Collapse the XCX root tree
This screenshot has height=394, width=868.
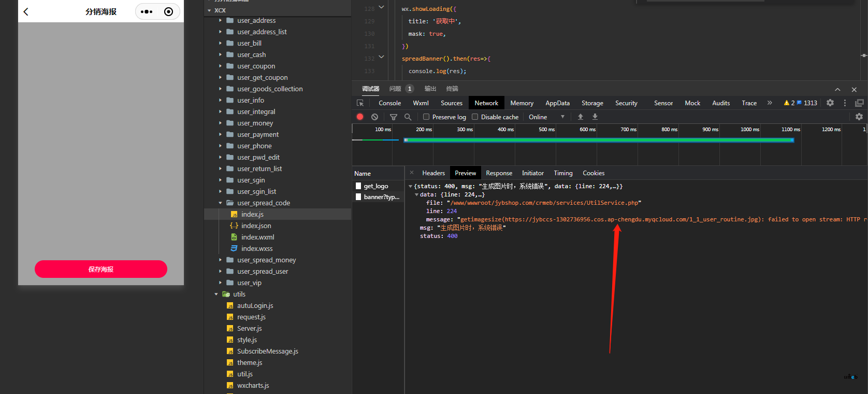pyautogui.click(x=209, y=10)
